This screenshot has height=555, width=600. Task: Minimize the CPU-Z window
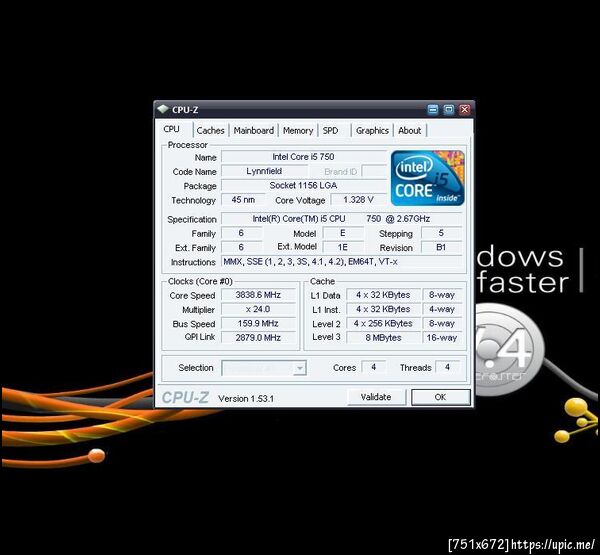coord(433,110)
